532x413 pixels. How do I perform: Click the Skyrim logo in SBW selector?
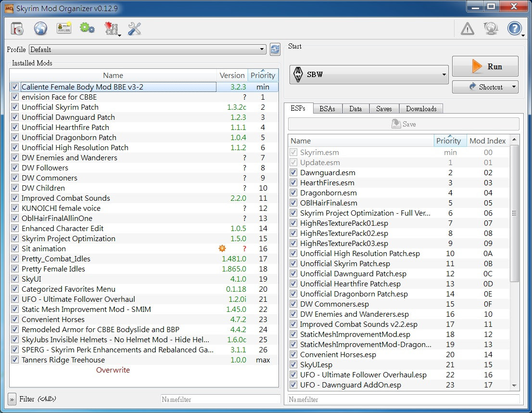click(298, 75)
